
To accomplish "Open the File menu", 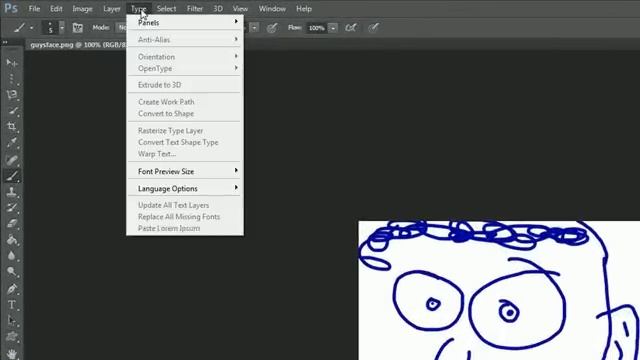I will (34, 9).
